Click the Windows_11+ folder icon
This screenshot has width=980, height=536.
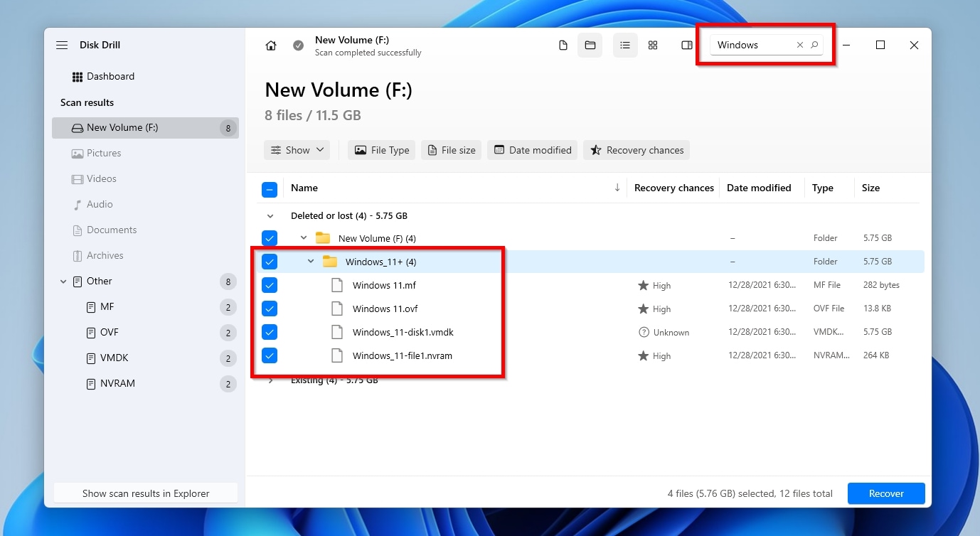click(330, 262)
